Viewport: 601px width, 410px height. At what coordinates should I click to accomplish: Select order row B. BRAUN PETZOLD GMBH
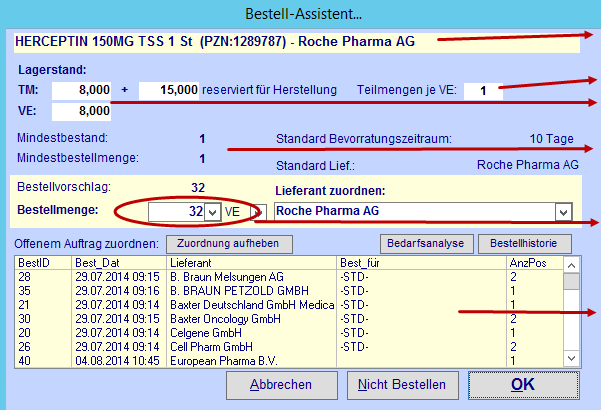coord(289,291)
